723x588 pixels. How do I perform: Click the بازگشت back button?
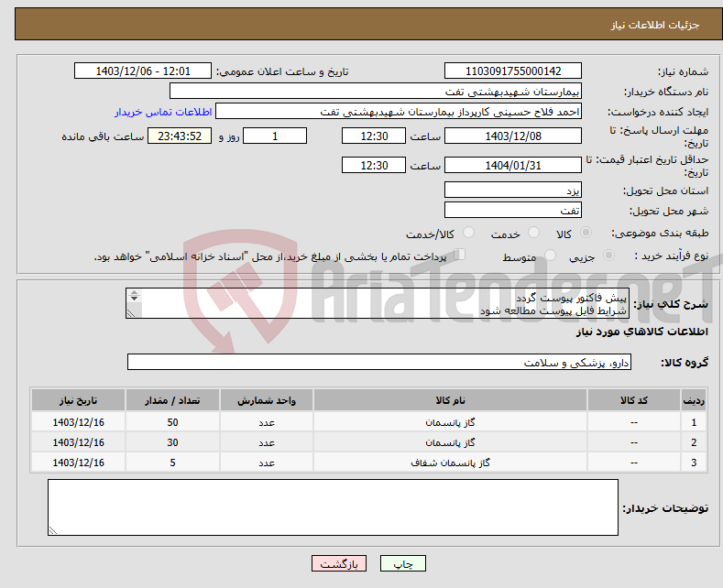click(x=339, y=563)
